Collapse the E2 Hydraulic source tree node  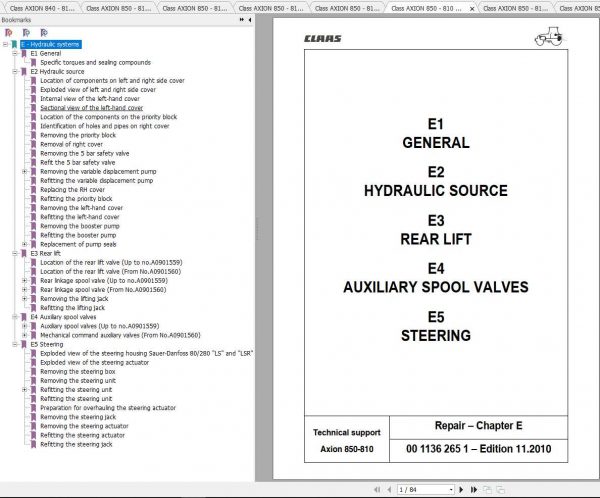coord(15,72)
